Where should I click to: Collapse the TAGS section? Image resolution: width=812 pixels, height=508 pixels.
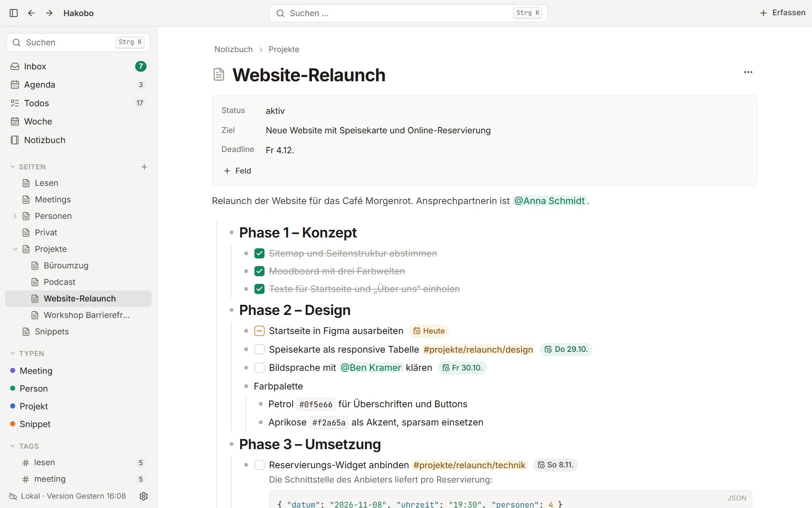click(13, 446)
